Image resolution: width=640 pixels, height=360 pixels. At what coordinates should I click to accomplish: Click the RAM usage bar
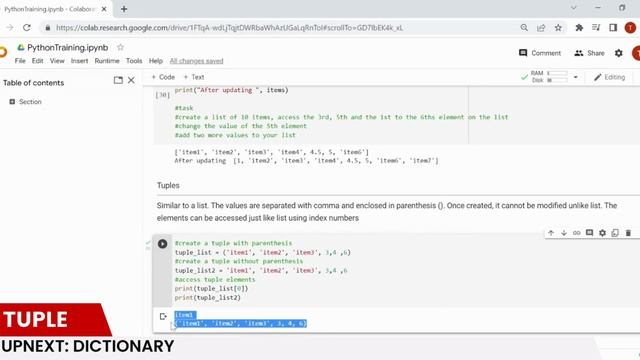(x=557, y=73)
